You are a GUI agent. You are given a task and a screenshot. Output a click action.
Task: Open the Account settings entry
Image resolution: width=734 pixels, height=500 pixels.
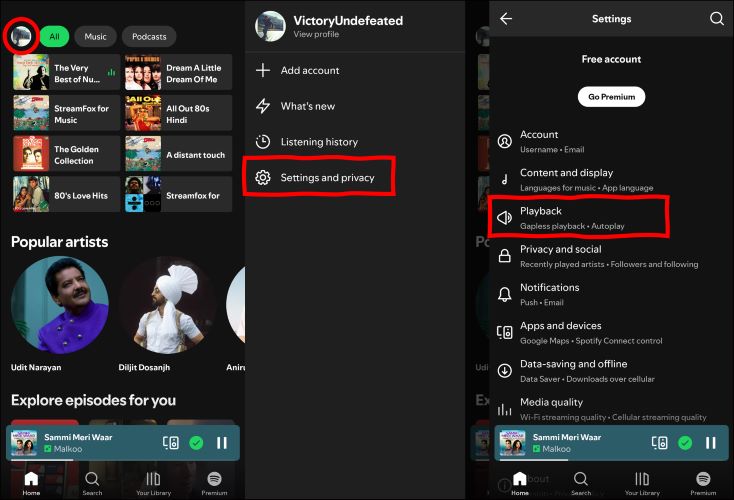539,141
